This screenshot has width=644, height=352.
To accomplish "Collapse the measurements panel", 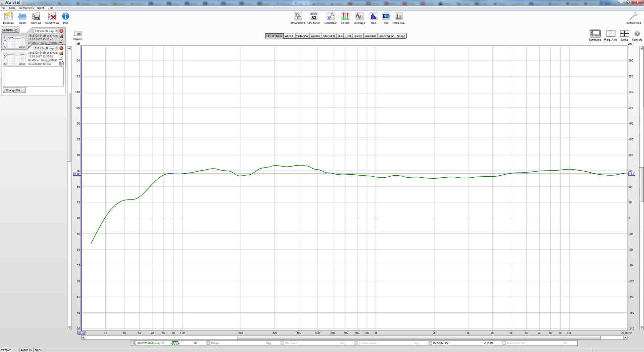I will 10,30.
